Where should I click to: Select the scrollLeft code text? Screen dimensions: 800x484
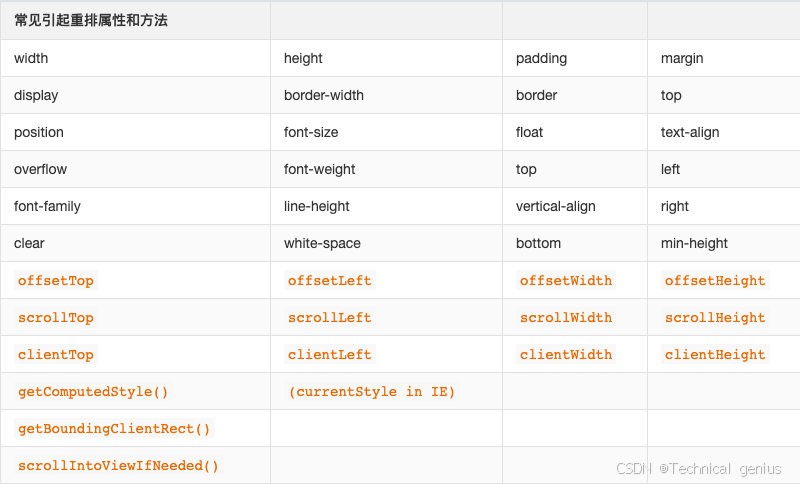click(329, 318)
